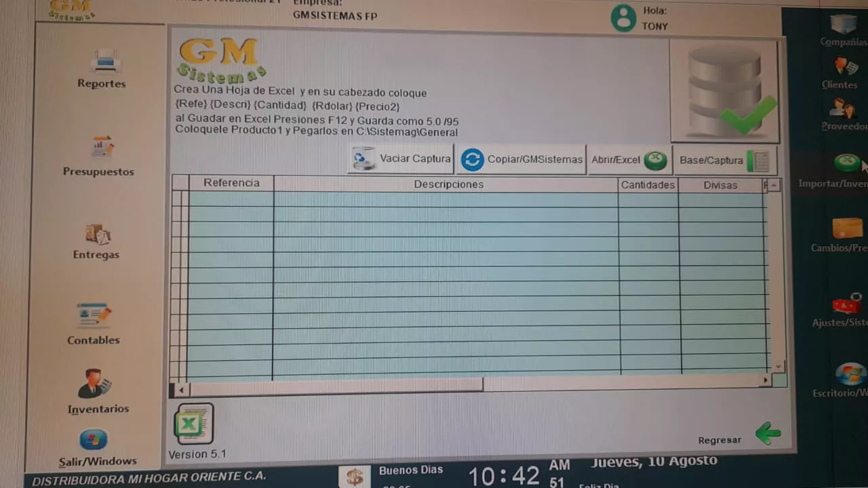Click the Referencia column header
The image size is (868, 488).
(x=231, y=183)
